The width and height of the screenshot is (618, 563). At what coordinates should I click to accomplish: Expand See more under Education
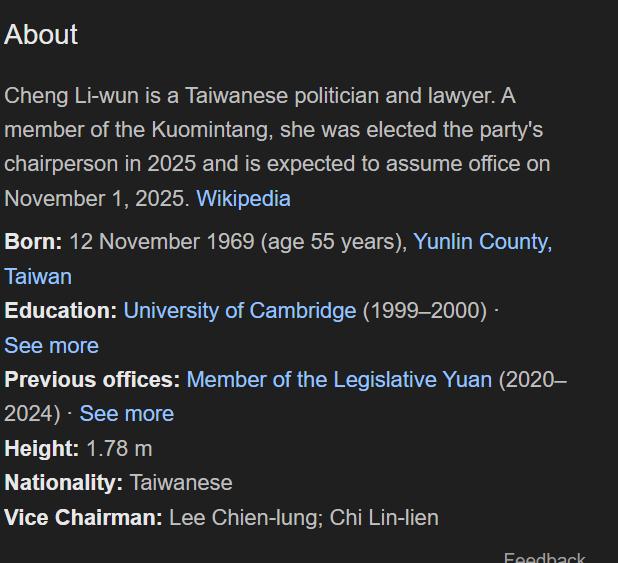[51, 345]
